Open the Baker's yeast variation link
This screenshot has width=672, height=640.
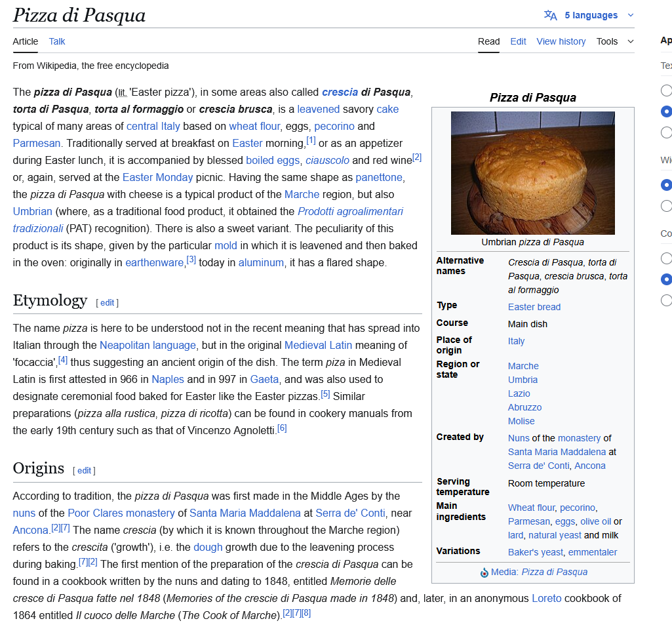click(535, 552)
